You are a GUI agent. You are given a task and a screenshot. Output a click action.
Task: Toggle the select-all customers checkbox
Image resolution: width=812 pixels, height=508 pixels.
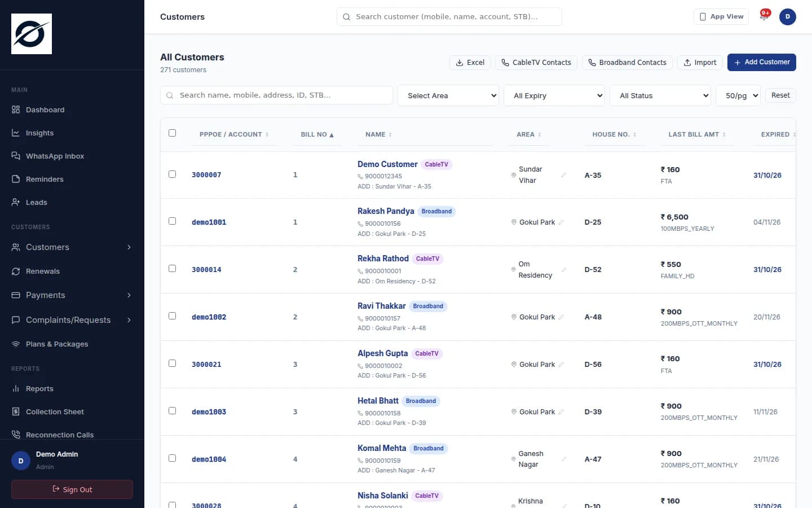pos(173,133)
